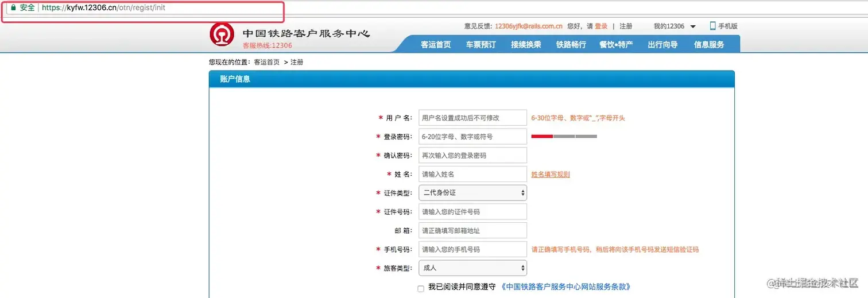Image resolution: width=868 pixels, height=298 pixels.
Task: Click the password strength indicator bar
Action: click(564, 137)
